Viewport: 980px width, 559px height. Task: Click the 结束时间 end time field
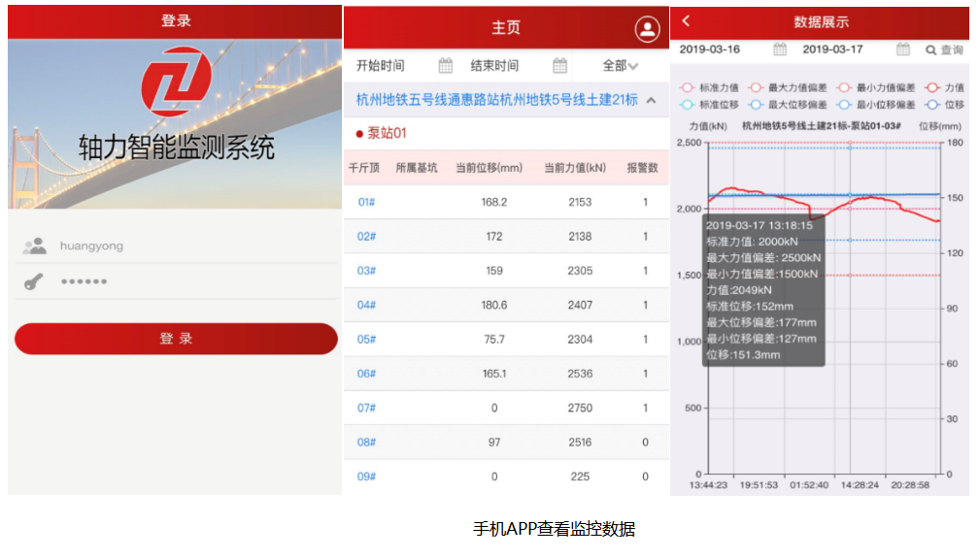(x=494, y=66)
